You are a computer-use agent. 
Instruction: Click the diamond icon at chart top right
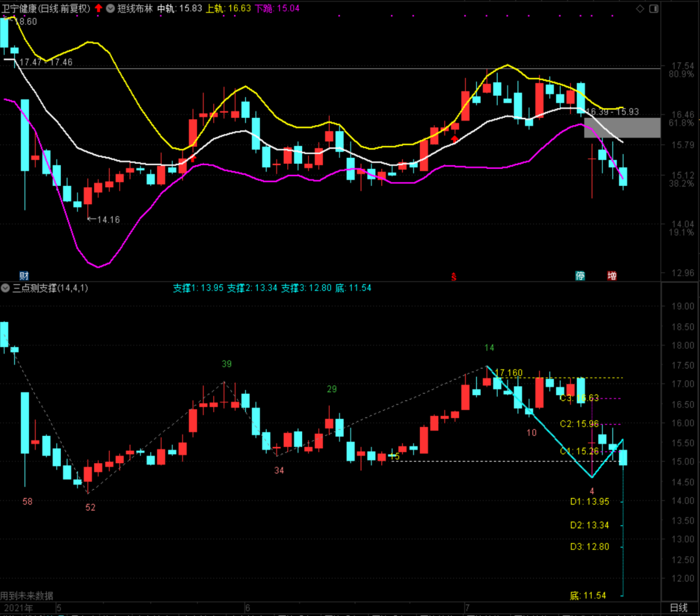click(x=640, y=8)
